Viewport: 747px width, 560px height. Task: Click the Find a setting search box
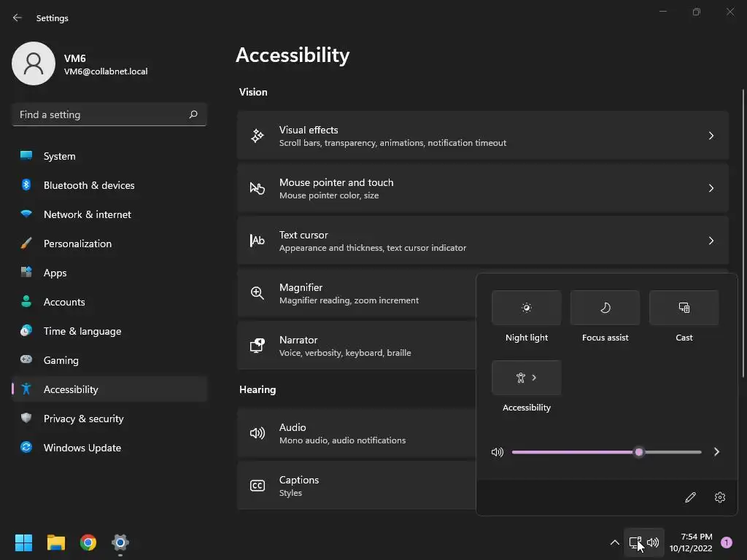click(x=101, y=114)
